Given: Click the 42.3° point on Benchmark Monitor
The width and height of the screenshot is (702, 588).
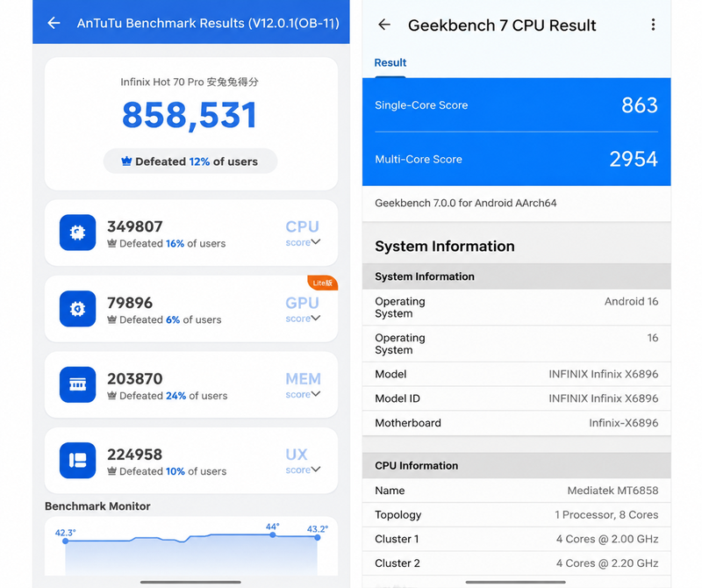Looking at the screenshot, I should (x=66, y=541).
